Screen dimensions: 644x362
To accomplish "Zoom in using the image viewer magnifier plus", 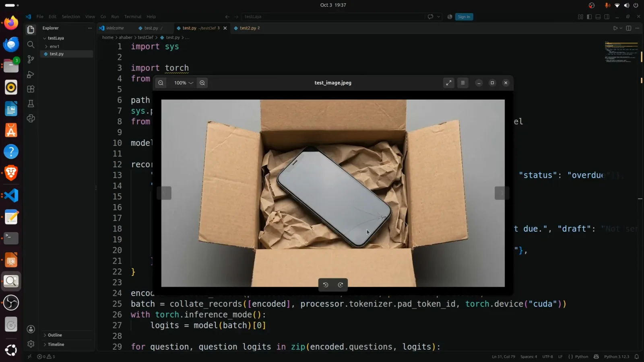I will pyautogui.click(x=202, y=83).
